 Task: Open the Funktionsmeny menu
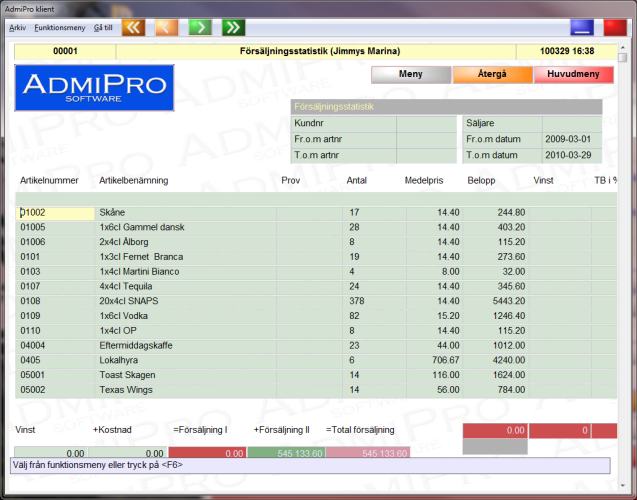click(x=60, y=28)
